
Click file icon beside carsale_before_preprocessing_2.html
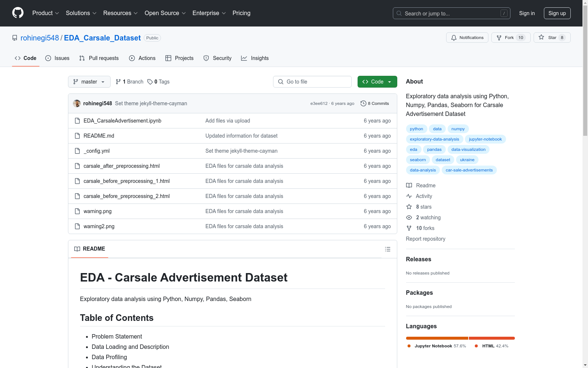point(77,196)
